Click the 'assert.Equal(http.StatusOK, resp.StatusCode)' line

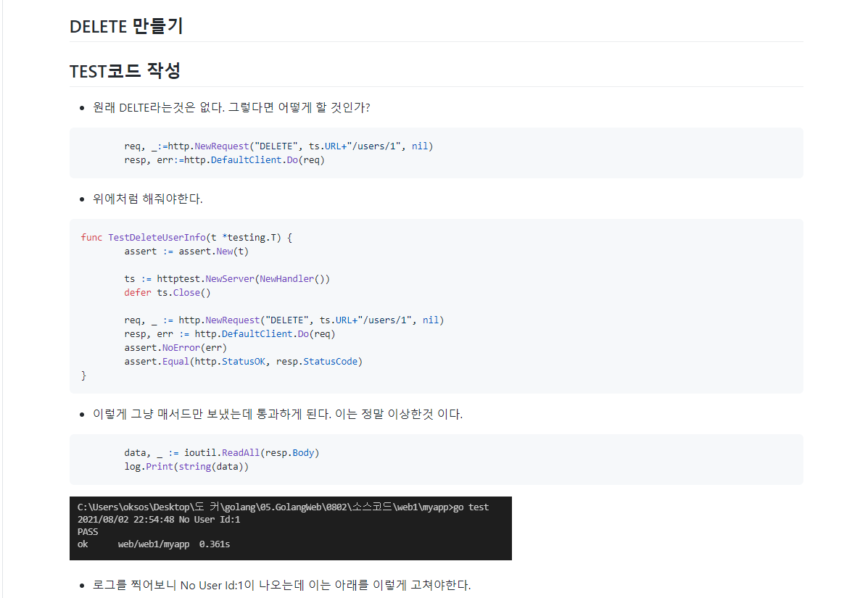[x=244, y=362]
